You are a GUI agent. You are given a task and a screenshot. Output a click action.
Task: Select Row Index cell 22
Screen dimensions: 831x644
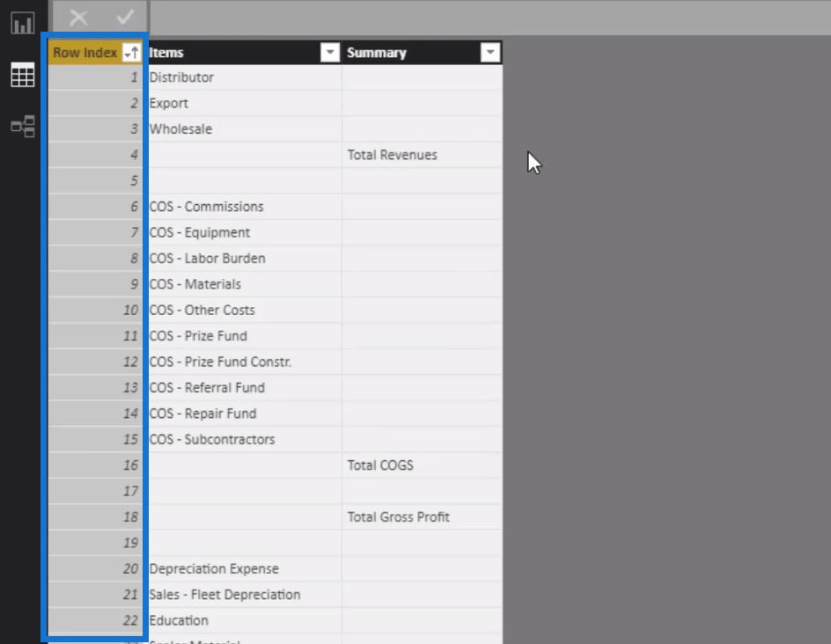(x=95, y=621)
